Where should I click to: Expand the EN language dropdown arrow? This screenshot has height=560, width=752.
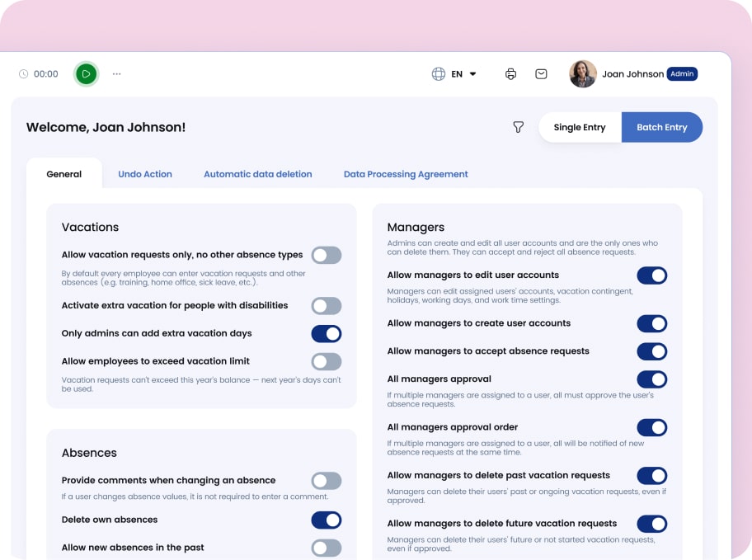point(473,74)
